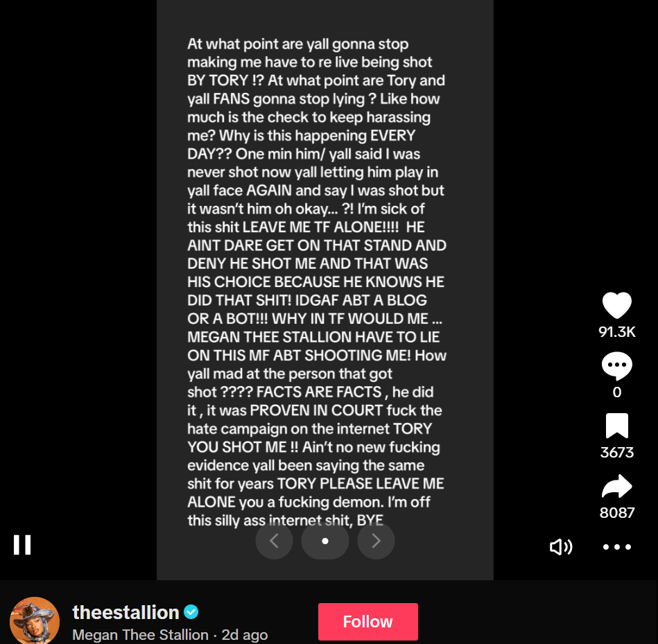Save the post with the bookmark icon

616,426
